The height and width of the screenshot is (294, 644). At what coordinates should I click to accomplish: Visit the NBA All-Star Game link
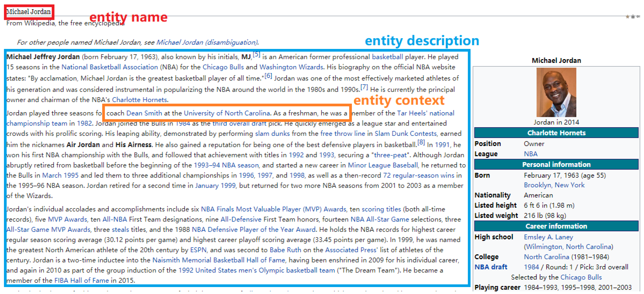click(380, 219)
